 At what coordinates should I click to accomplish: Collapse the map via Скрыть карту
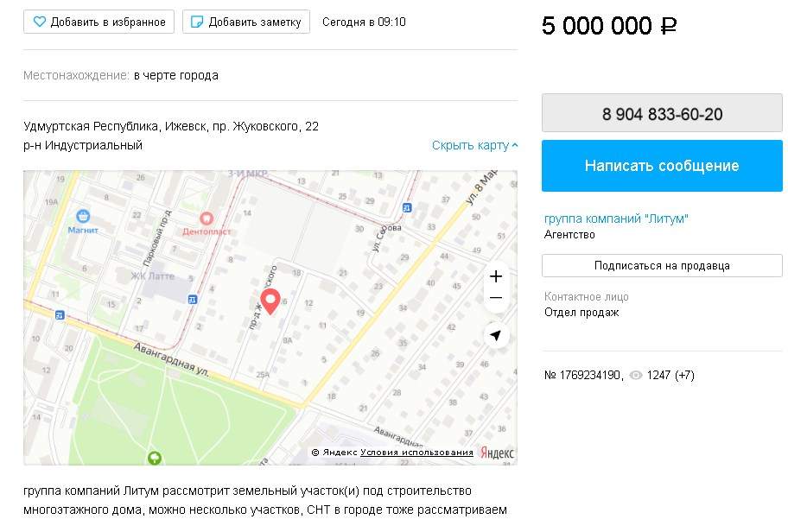pos(475,145)
